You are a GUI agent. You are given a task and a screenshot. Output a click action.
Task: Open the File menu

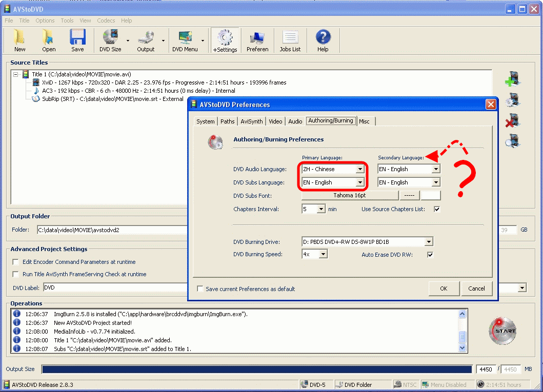(9, 20)
